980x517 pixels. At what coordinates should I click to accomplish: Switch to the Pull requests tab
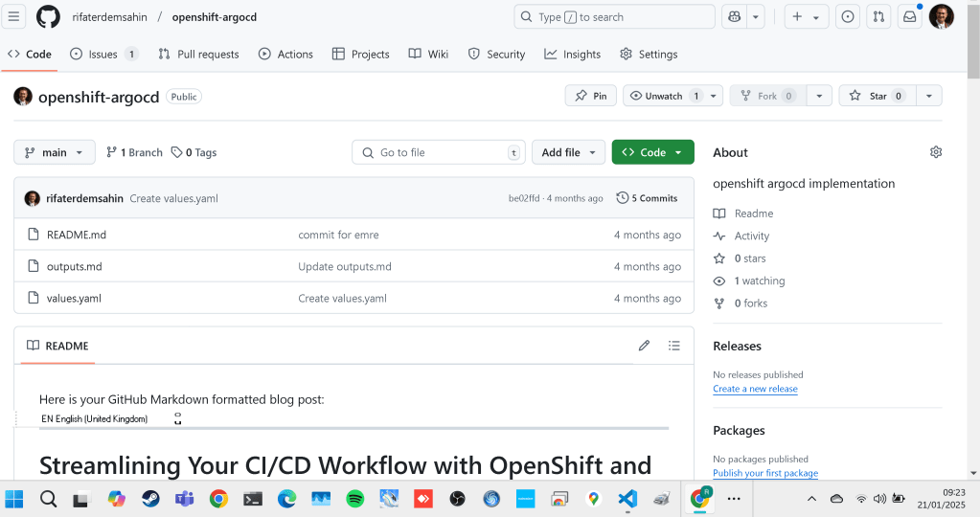tap(198, 55)
